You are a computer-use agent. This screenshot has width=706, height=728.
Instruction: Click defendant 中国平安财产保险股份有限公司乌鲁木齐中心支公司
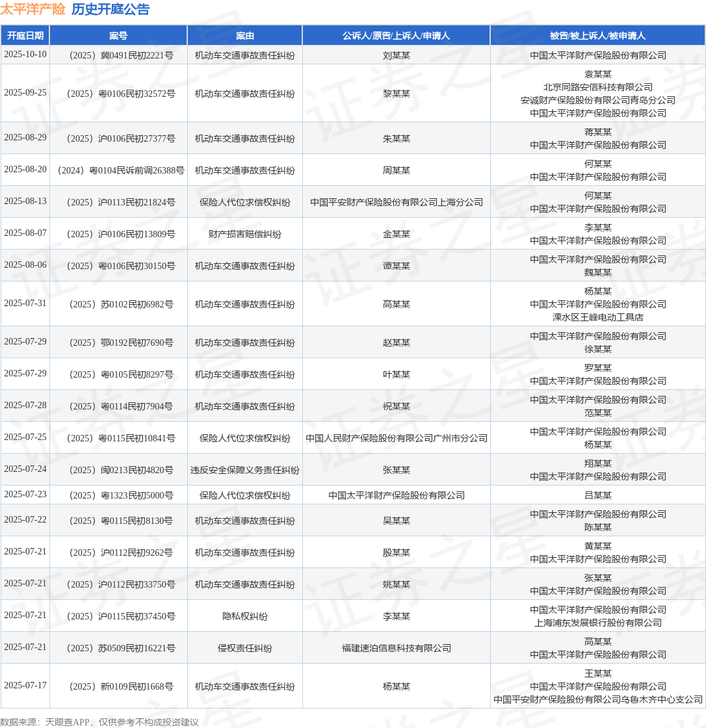click(x=598, y=699)
